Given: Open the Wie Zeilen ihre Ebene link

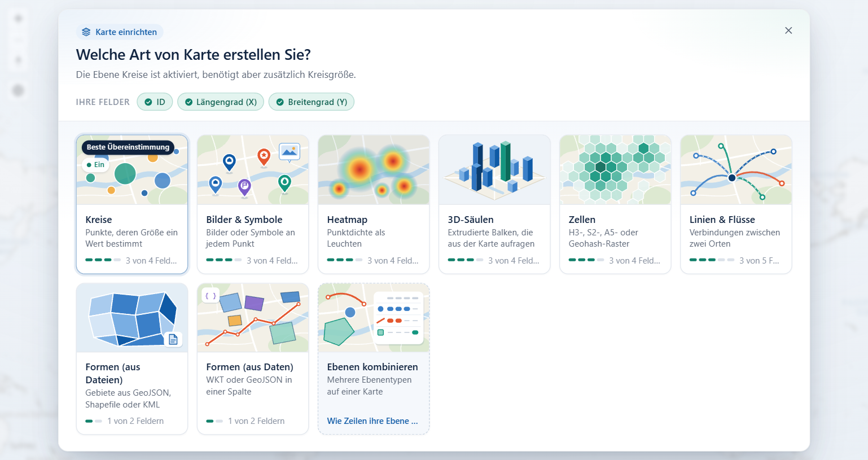Looking at the screenshot, I should (x=372, y=421).
